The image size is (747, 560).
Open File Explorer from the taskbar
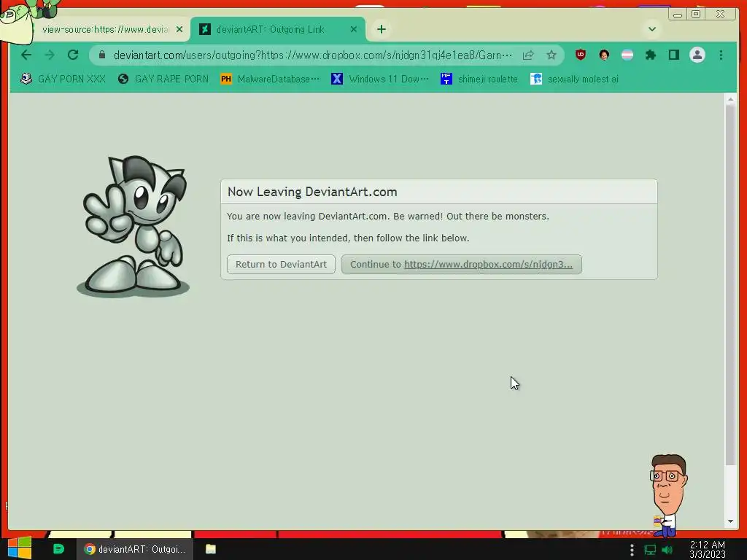tap(211, 549)
